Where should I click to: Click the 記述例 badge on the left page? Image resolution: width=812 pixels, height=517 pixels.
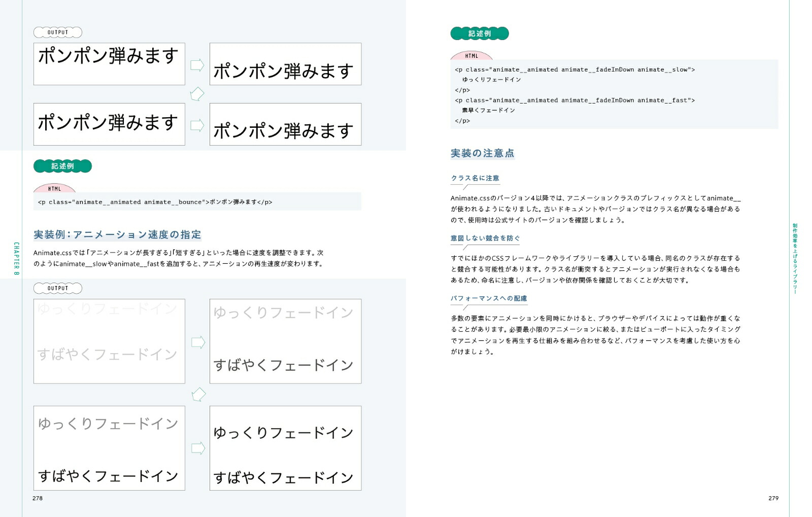coord(62,166)
